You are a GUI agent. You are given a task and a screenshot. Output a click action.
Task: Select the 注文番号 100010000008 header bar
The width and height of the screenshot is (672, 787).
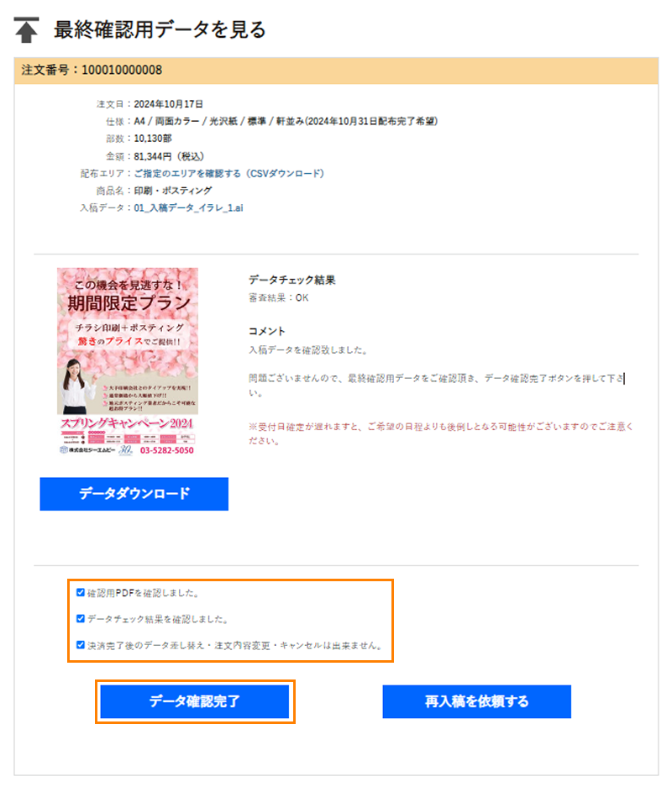(x=336, y=71)
